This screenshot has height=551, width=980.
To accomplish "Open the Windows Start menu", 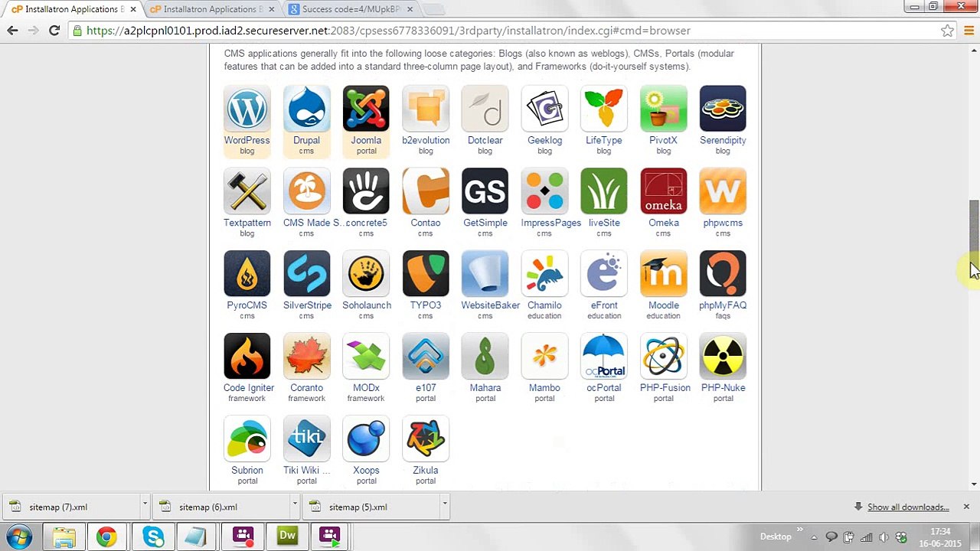I will 19,536.
